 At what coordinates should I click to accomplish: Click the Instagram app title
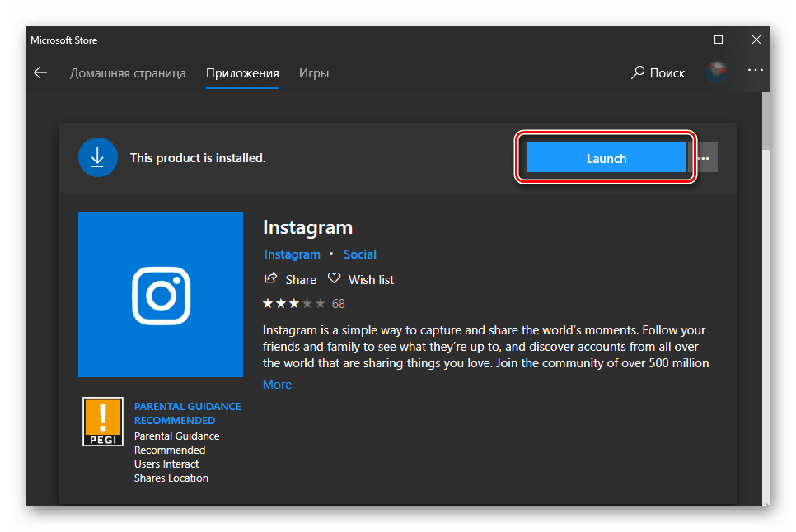307,228
